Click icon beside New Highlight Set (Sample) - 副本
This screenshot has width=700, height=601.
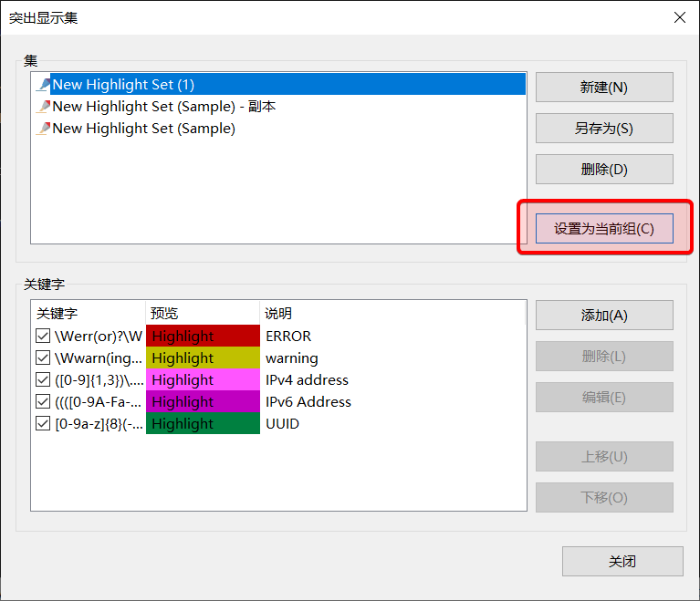pyautogui.click(x=43, y=107)
